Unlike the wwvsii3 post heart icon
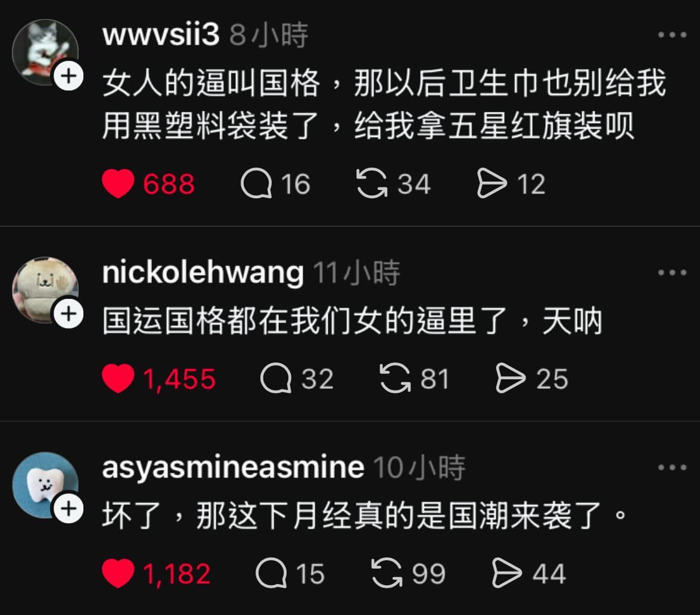The width and height of the screenshot is (700, 615). click(x=119, y=183)
